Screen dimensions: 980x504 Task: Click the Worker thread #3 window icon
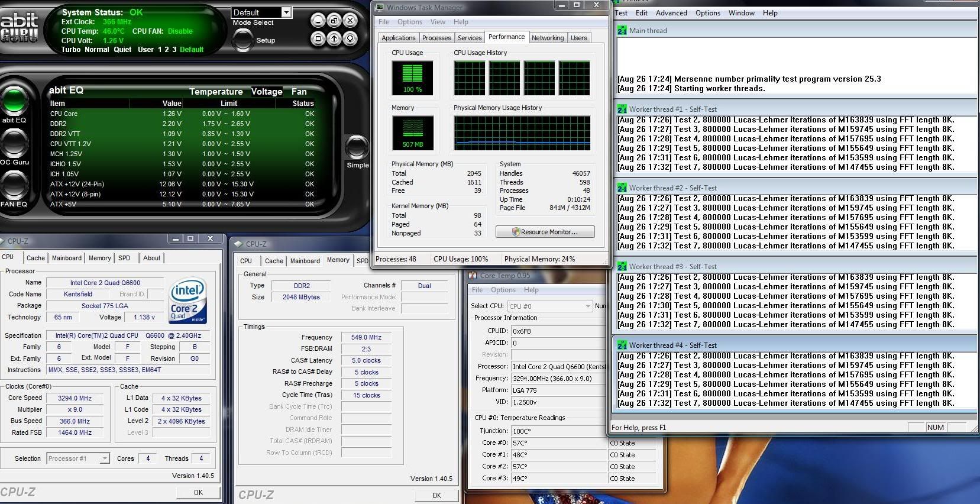(x=622, y=266)
